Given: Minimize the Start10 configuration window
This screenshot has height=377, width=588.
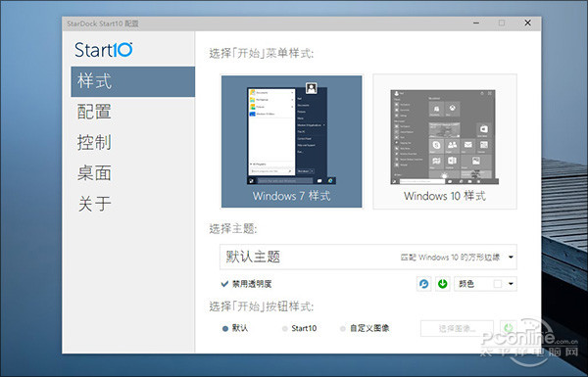Looking at the screenshot, I should point(476,24).
